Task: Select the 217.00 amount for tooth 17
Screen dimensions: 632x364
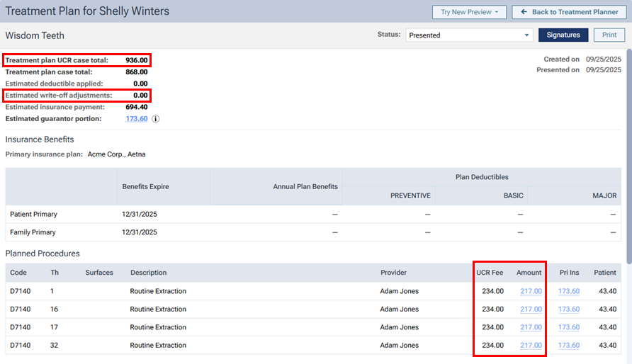Action: tap(531, 327)
